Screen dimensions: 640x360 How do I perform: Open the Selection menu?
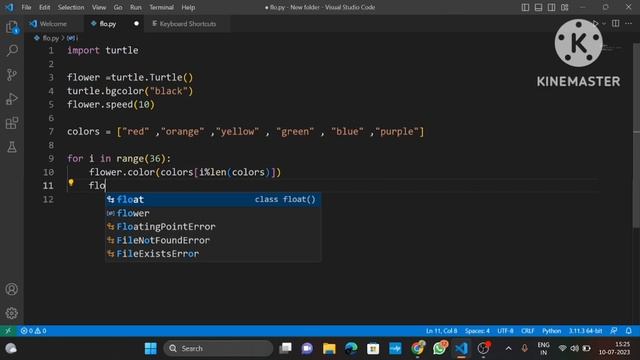click(x=71, y=7)
